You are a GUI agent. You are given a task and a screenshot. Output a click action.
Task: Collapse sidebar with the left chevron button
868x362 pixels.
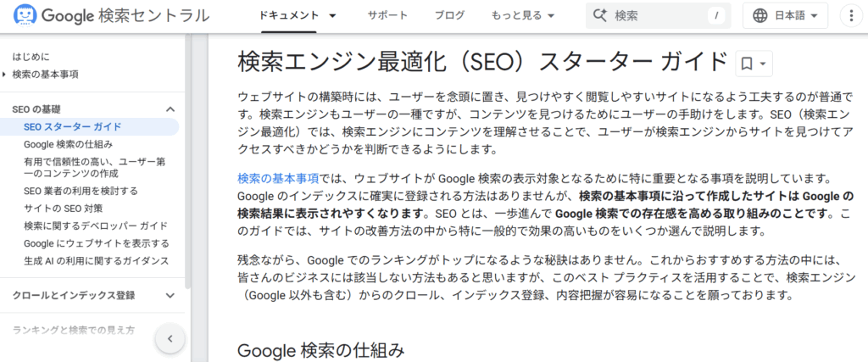tap(170, 338)
